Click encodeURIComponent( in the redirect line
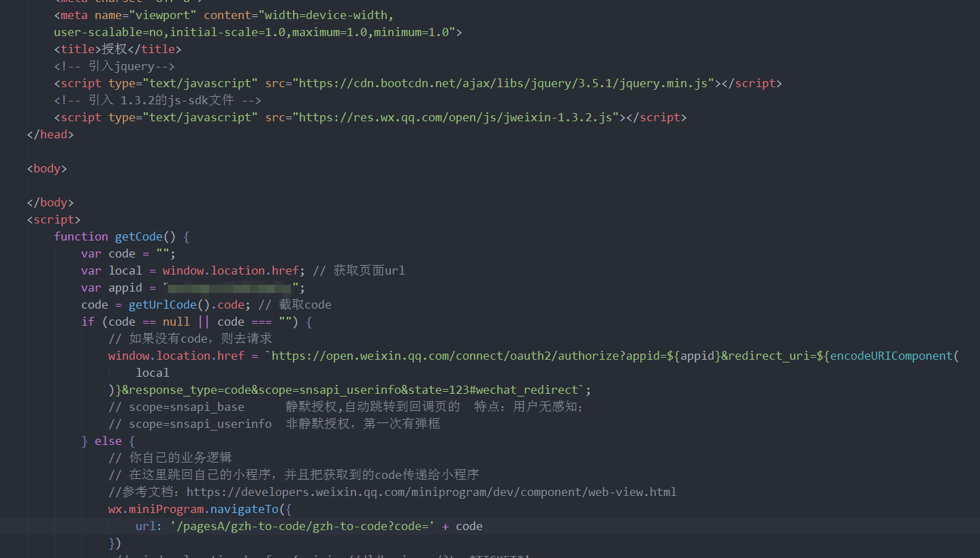The image size is (980, 558). (x=895, y=356)
